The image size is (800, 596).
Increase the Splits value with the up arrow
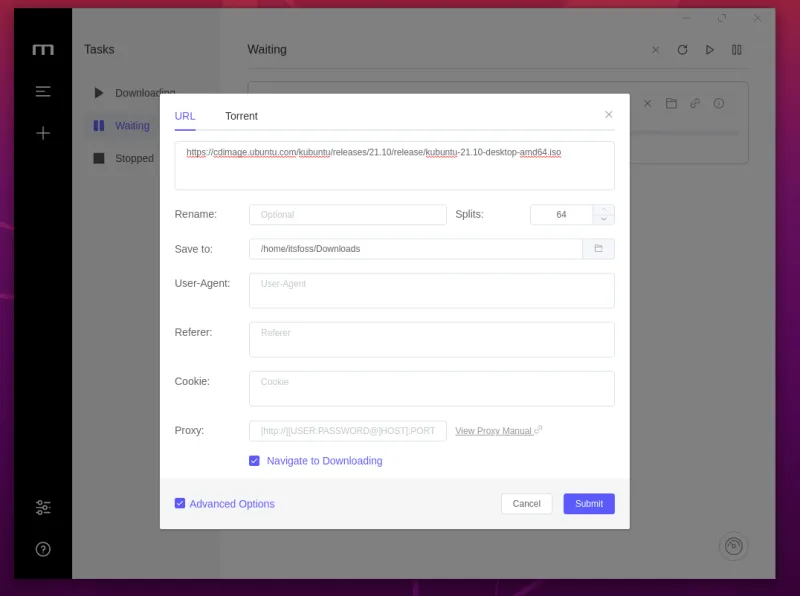[603, 210]
